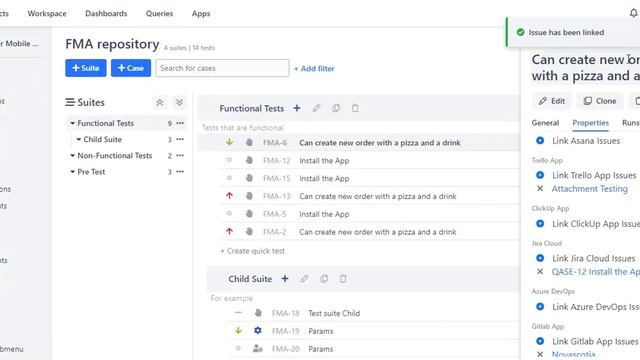Click Clone button in case panel
This screenshot has width=640, height=360.
[600, 101]
